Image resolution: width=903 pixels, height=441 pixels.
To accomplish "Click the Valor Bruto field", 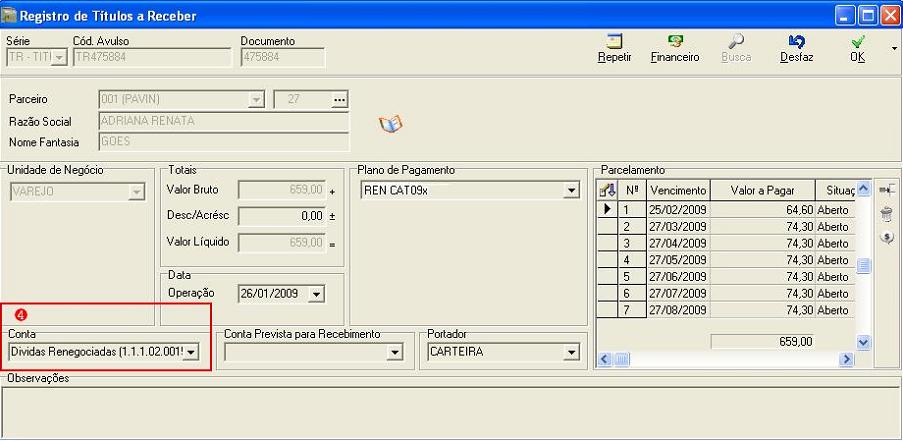I will click(x=282, y=190).
